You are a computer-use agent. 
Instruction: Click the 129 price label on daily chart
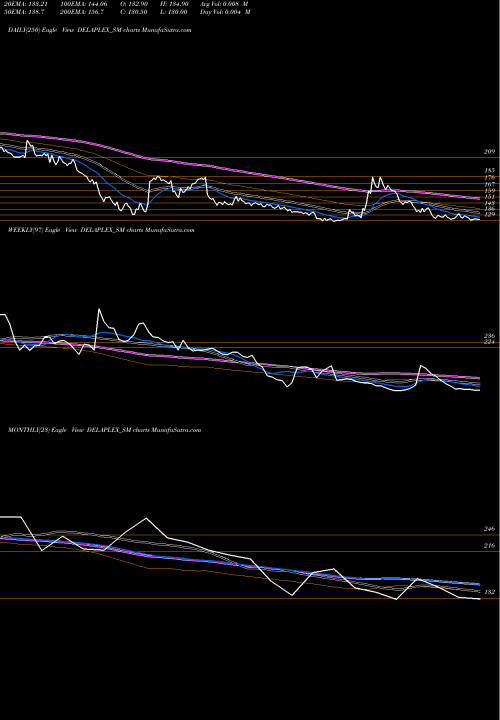click(489, 215)
